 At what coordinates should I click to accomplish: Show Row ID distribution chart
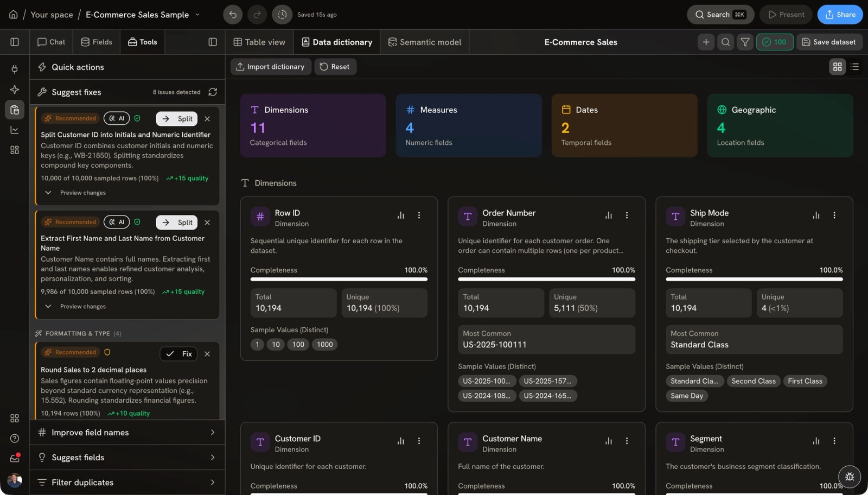401,215
